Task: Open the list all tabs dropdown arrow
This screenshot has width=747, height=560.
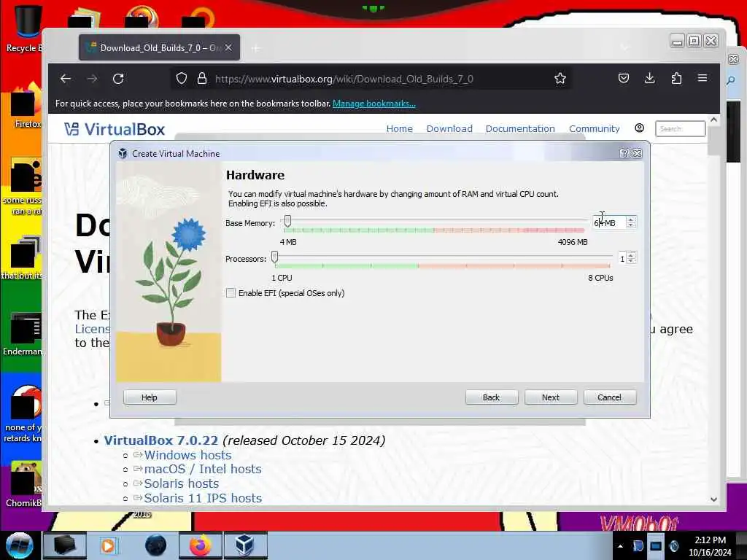Action: (x=624, y=47)
